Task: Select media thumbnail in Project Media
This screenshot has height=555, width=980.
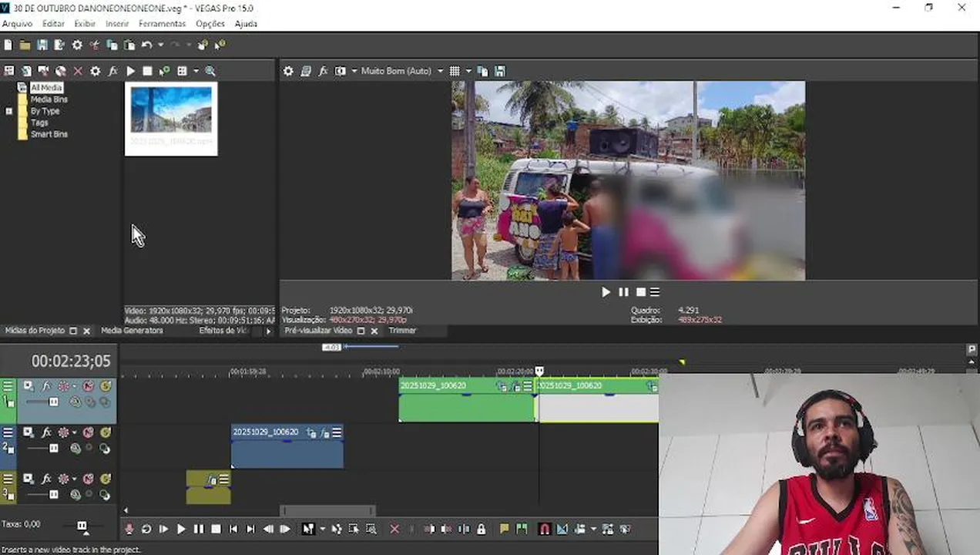Action: pyautogui.click(x=171, y=119)
